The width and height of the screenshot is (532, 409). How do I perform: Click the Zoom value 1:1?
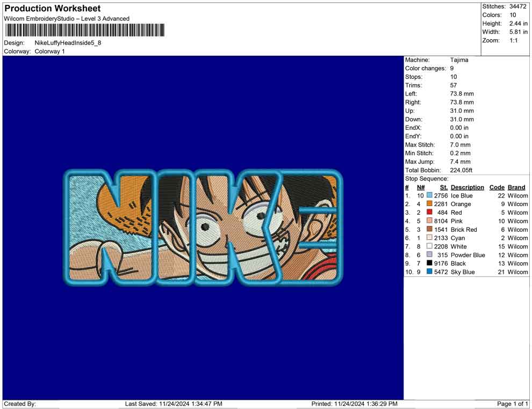tap(513, 40)
